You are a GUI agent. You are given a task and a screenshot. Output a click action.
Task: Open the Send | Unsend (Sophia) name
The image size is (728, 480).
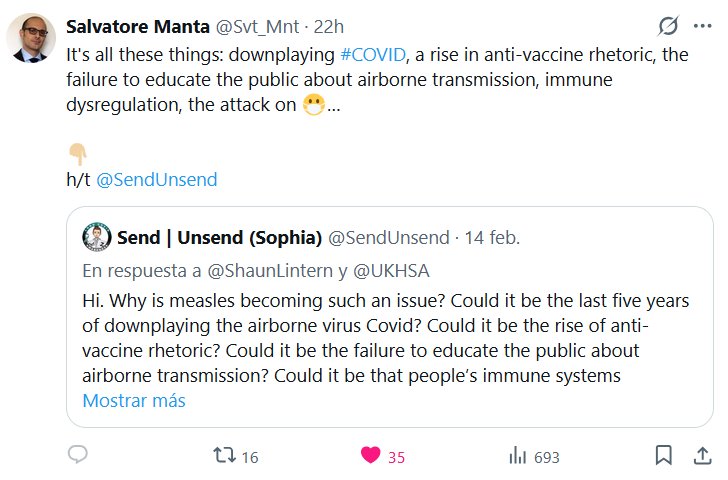219,238
